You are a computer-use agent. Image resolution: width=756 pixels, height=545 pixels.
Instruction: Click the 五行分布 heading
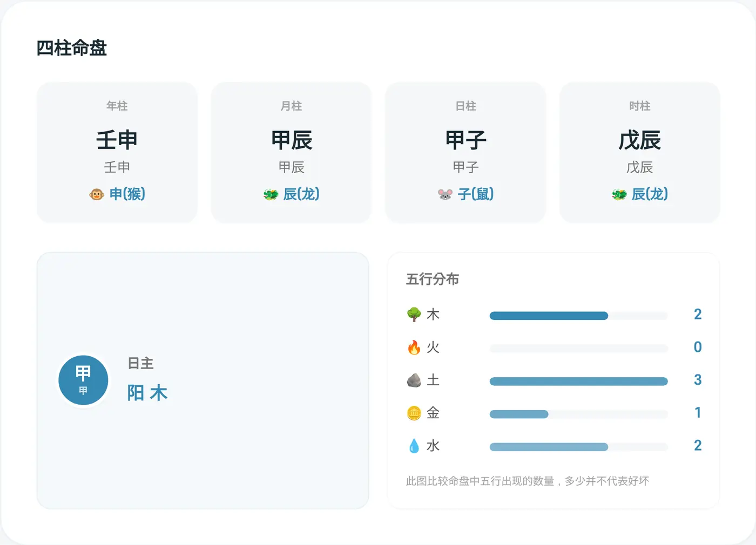[433, 280]
